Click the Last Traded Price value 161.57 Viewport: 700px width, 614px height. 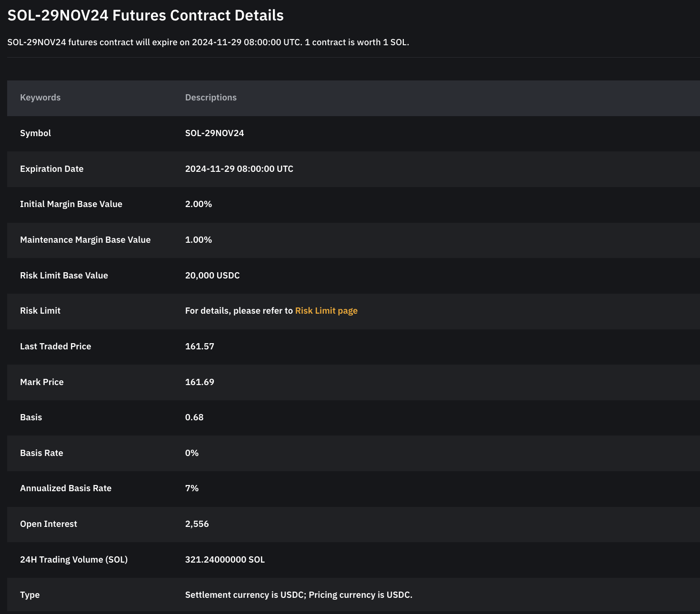(200, 347)
